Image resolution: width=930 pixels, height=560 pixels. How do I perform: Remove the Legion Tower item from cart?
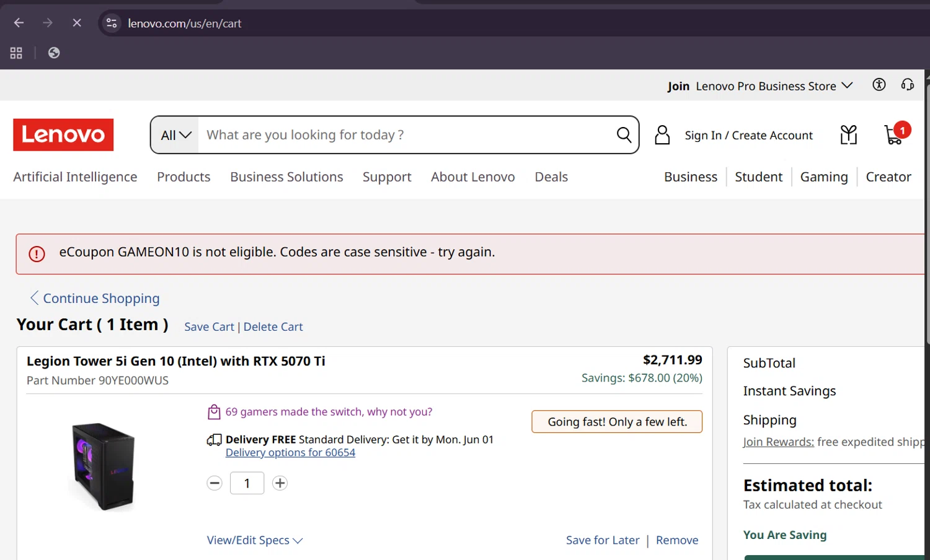pos(677,540)
